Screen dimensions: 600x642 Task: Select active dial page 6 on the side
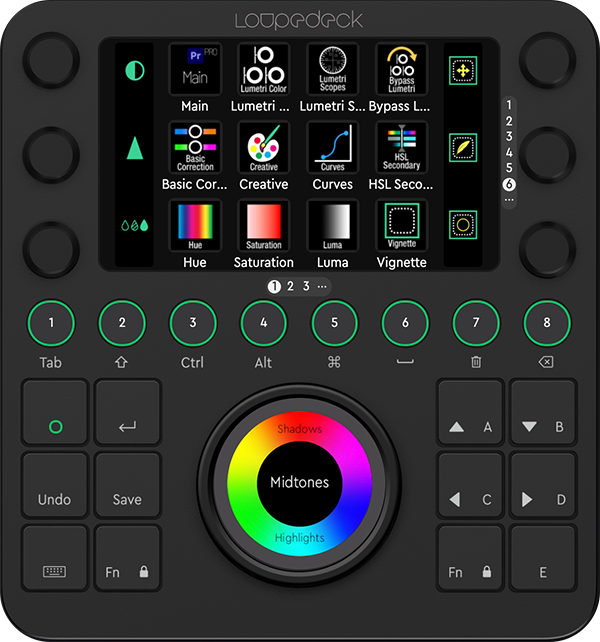click(509, 184)
